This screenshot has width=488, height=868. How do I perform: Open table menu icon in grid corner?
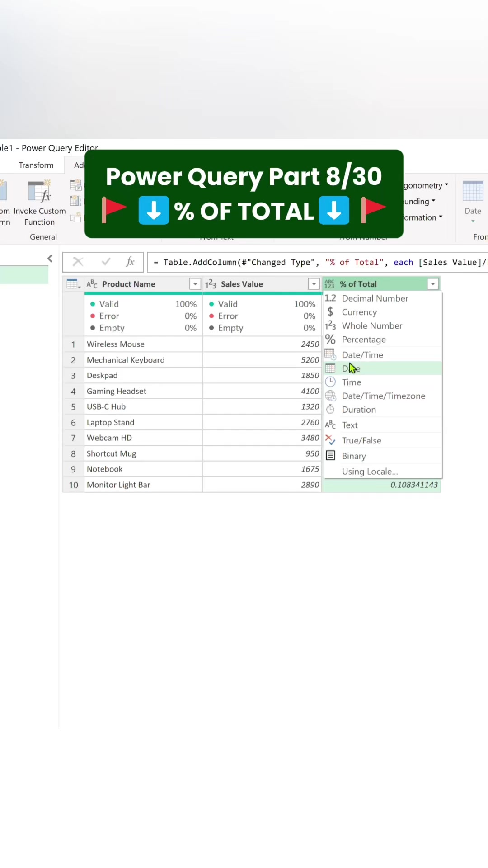click(73, 284)
